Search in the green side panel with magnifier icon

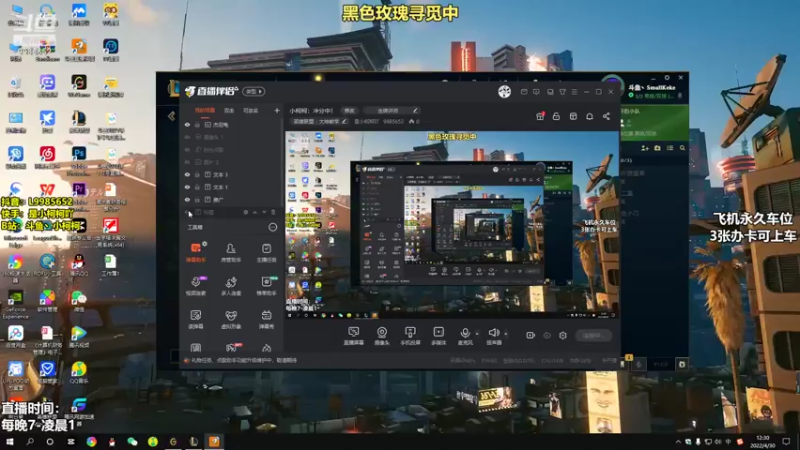click(682, 148)
